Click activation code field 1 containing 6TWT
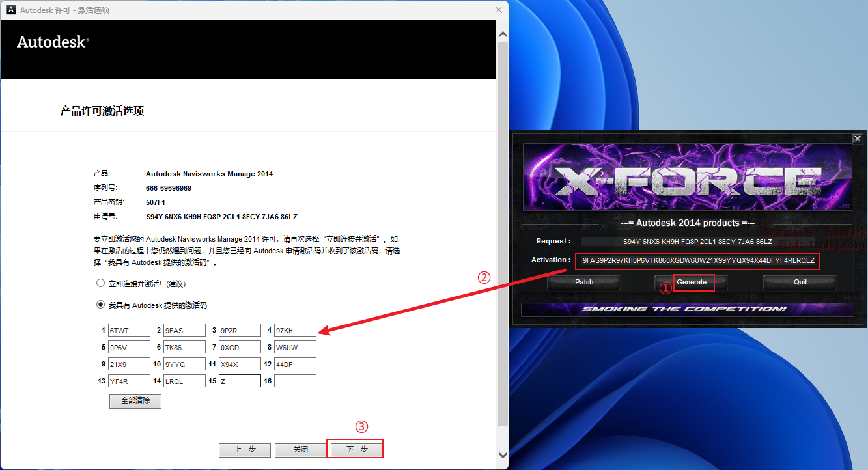868x470 pixels. click(129, 330)
